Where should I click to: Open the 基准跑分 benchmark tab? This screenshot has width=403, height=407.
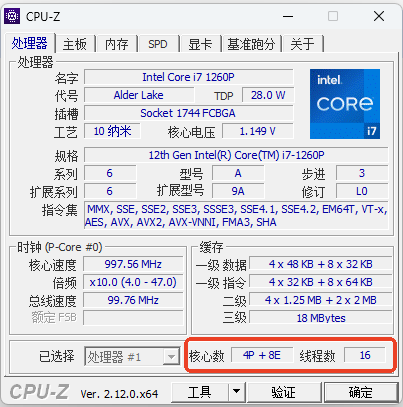point(251,44)
